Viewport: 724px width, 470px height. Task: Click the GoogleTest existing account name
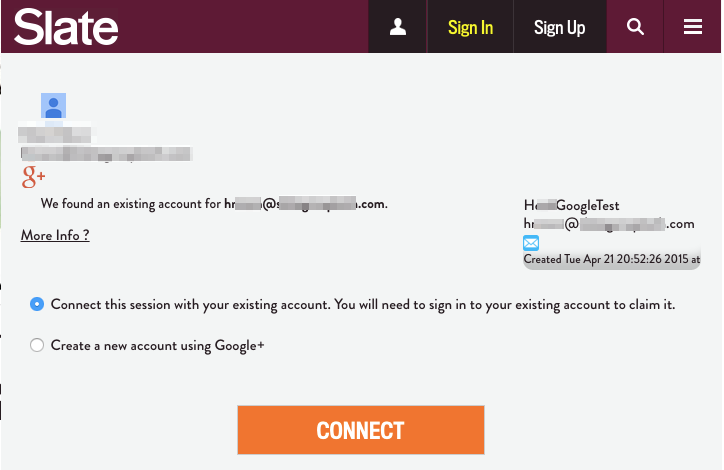point(571,205)
